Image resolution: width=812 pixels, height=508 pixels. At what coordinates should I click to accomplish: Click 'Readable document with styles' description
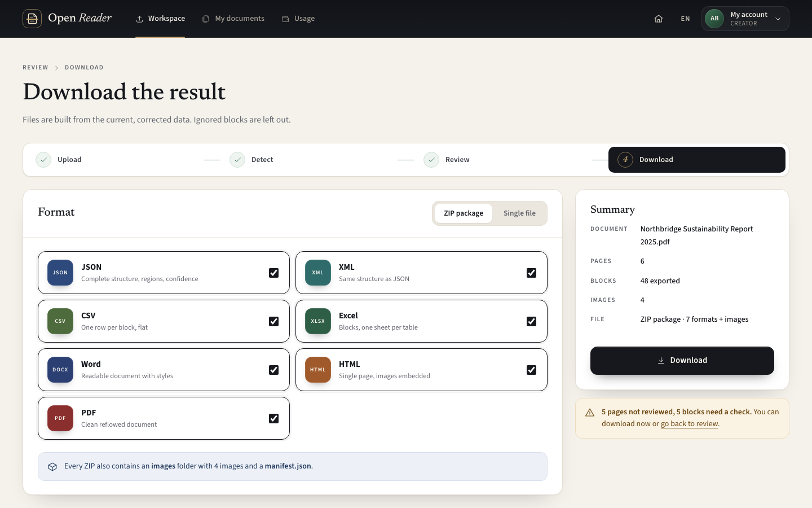127,376
